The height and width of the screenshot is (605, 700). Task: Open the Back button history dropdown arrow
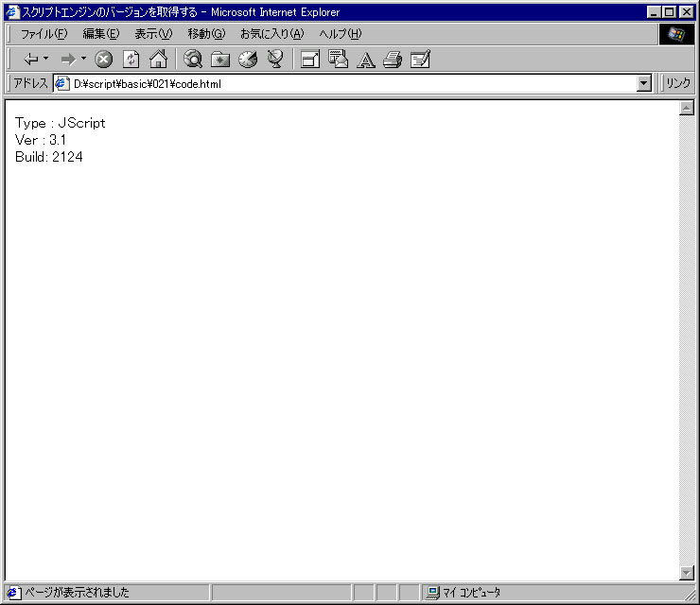click(x=46, y=59)
